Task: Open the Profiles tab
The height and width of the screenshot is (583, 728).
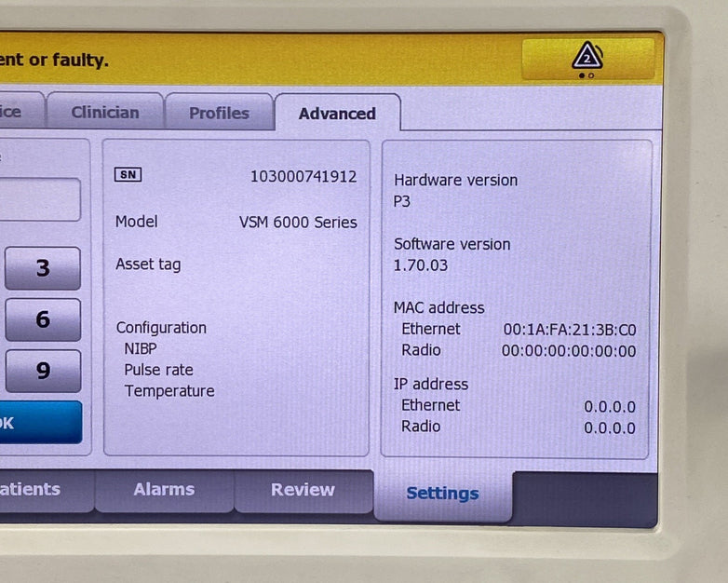Action: [x=219, y=112]
